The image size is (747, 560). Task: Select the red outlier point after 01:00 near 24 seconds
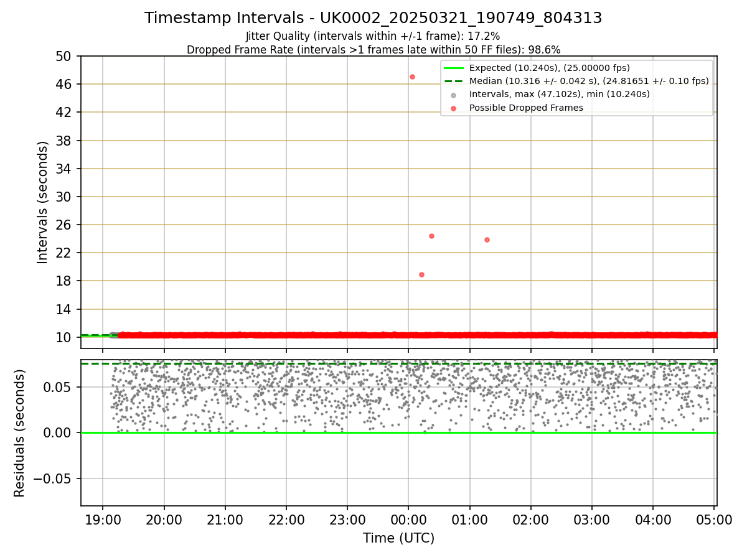(x=487, y=240)
